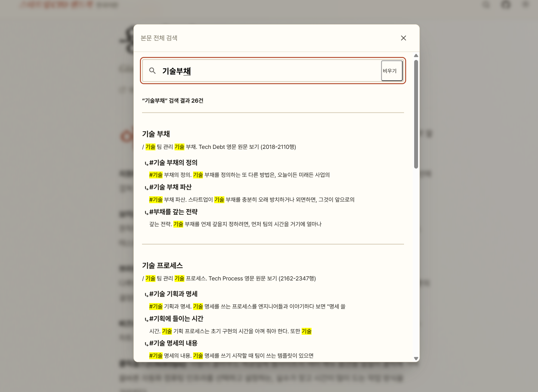This screenshot has width=538, height=392.
Task: Click the scrollbar up arrow in dialog
Action: 416,56
